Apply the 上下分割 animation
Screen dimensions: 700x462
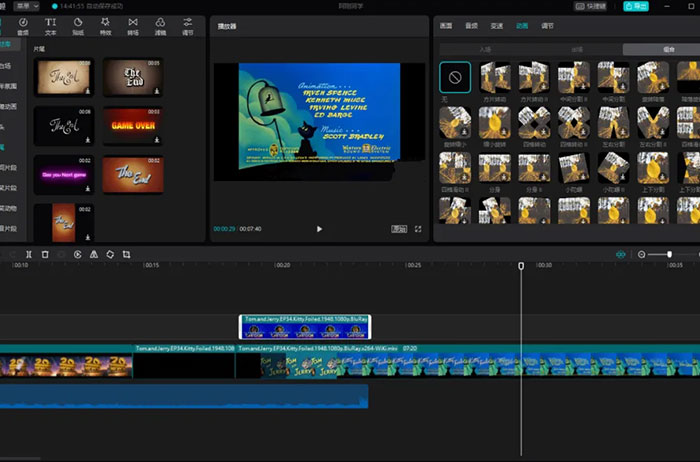click(x=653, y=168)
